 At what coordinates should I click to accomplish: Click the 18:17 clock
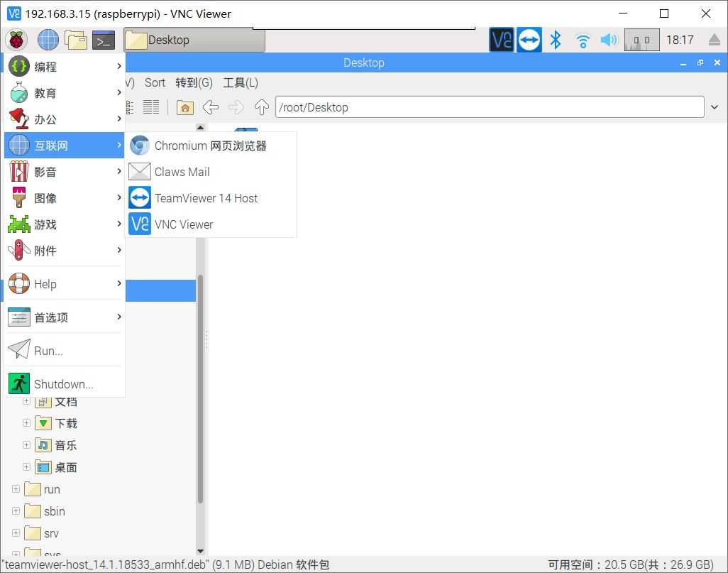pos(680,40)
